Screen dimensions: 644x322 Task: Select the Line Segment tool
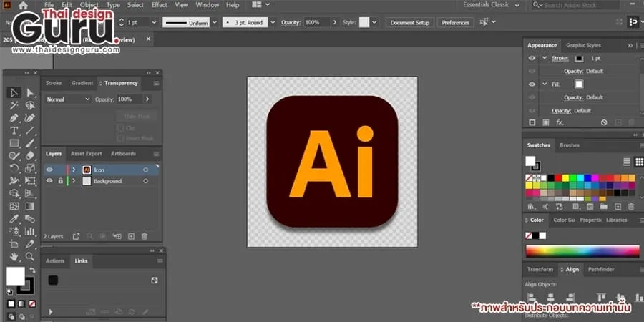click(x=30, y=131)
